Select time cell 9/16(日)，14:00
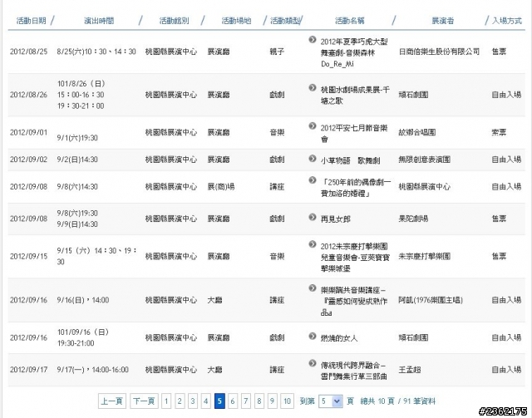Viewport: 532px width, 418px height. tap(83, 300)
